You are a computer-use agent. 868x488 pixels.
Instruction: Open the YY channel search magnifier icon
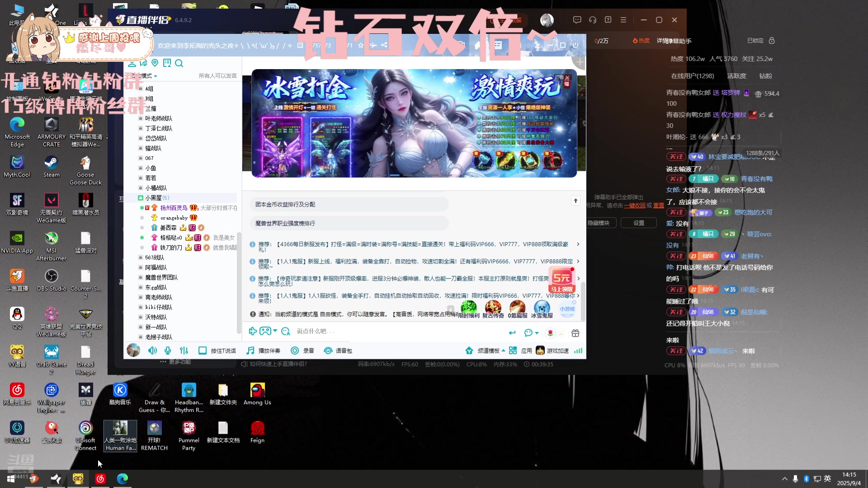(179, 63)
